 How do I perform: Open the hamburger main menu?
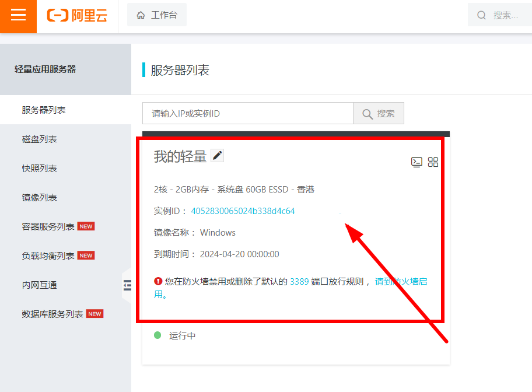tap(18, 15)
